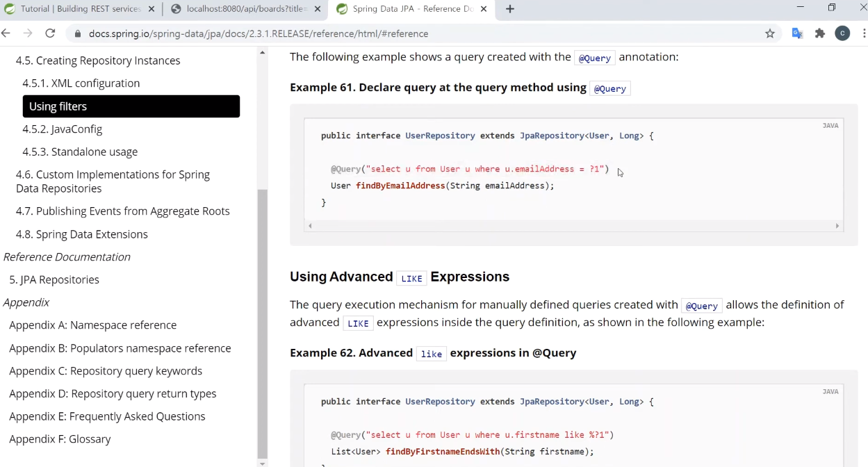
Task: Click the sidebar vertical scrollbar thumb
Action: [x=262, y=323]
